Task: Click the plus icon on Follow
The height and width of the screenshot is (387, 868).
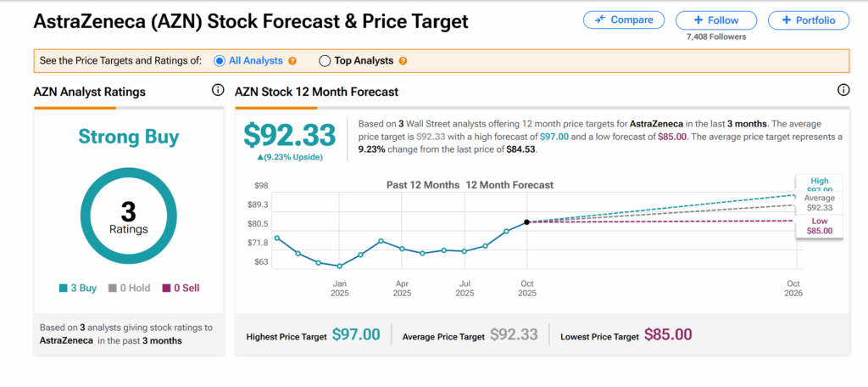Action: coord(698,20)
